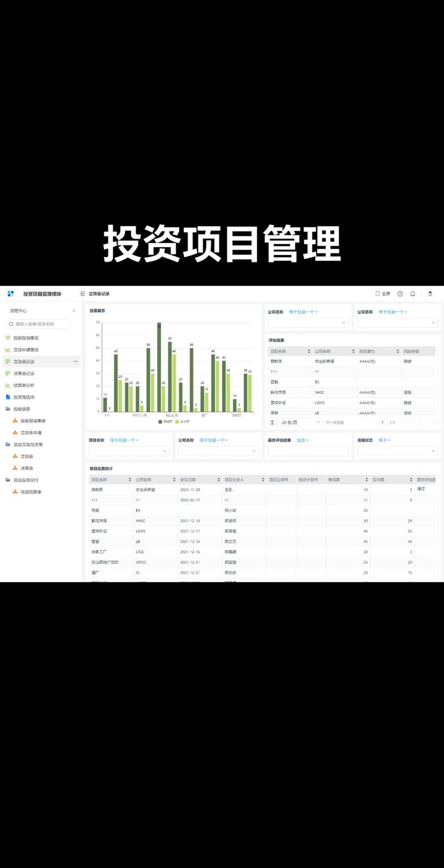The image size is (444, 868).
Task: Click the 投前信息 folder icon
Action: [7, 408]
